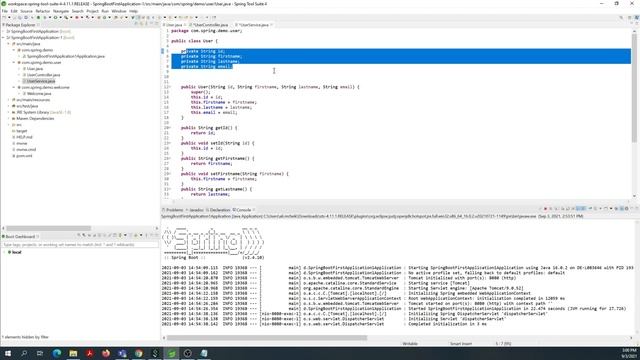This screenshot has height=360, width=640.
Task: Expand the SpringBootFirstApplication project
Action: pos(3,31)
